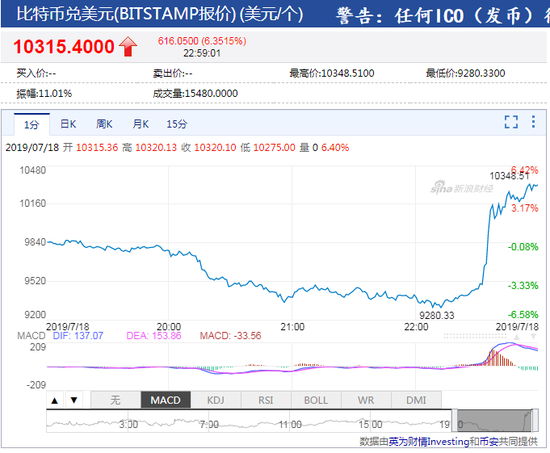Switch to the 15分 tab
This screenshot has height=453, width=550.
tap(177, 124)
